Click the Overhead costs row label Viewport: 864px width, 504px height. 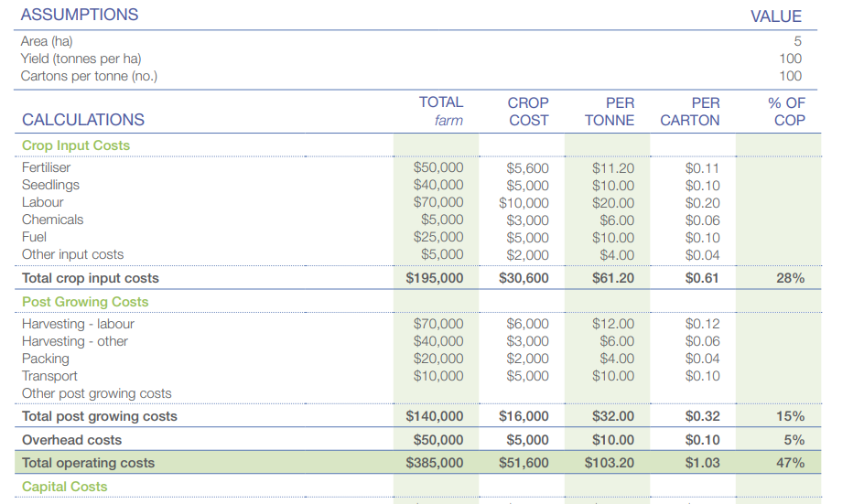[x=71, y=440]
